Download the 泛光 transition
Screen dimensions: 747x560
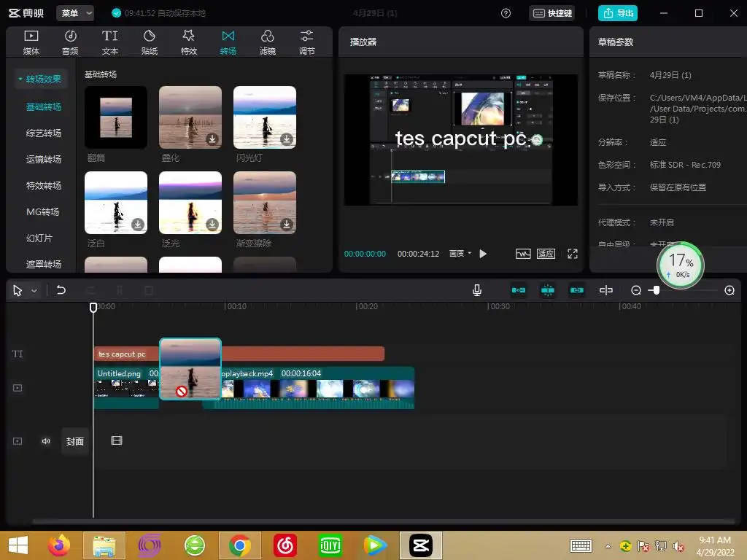212,224
